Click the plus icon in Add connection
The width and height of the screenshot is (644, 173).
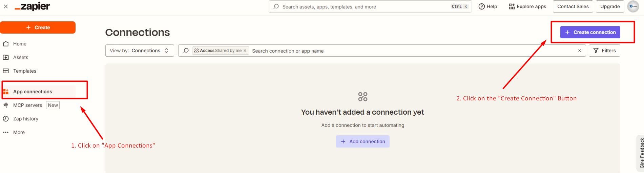pos(343,141)
